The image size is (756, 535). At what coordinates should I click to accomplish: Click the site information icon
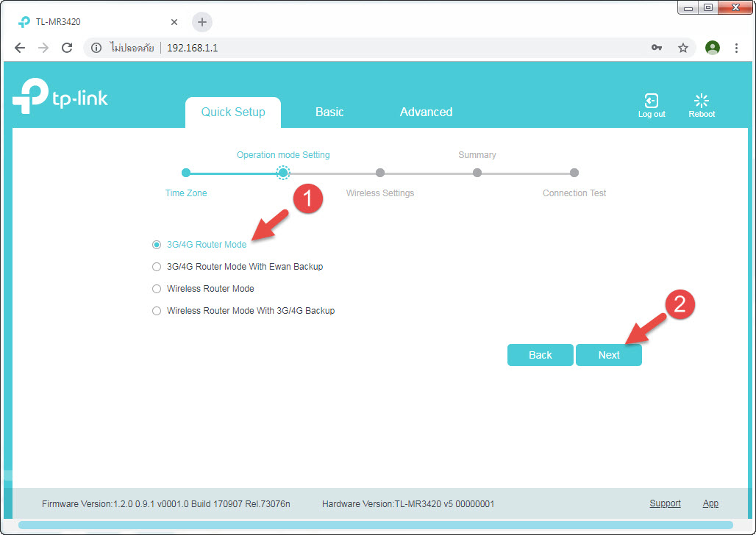(96, 48)
